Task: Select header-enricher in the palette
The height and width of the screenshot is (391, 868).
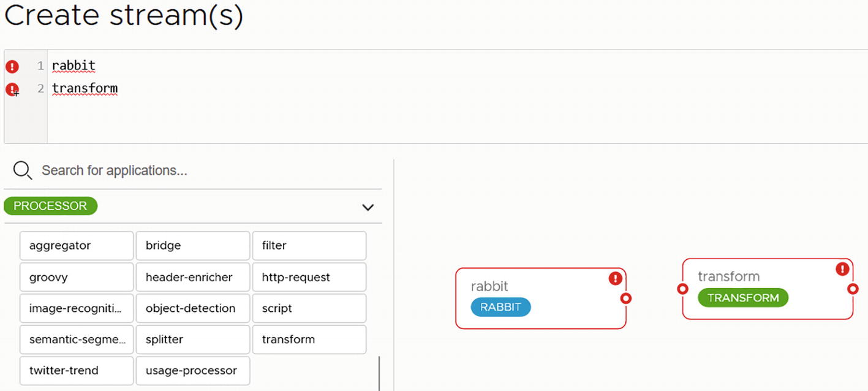Action: [192, 277]
